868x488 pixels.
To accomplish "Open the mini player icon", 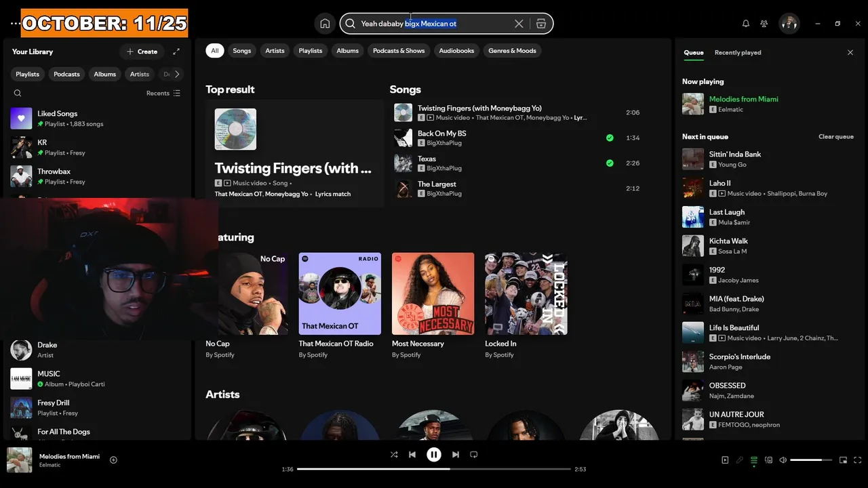I will point(843,460).
